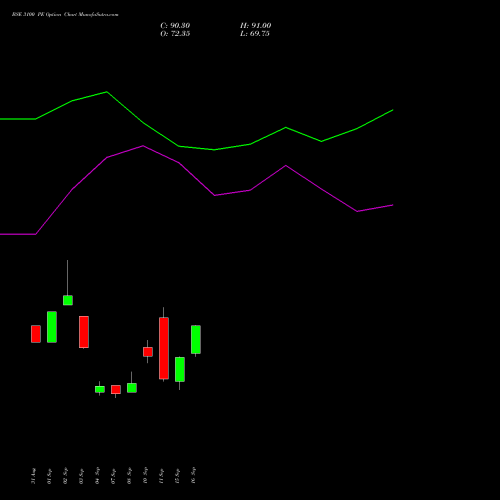Select the tall red candle above 11 Sep
500x500 pixels.
point(164,348)
